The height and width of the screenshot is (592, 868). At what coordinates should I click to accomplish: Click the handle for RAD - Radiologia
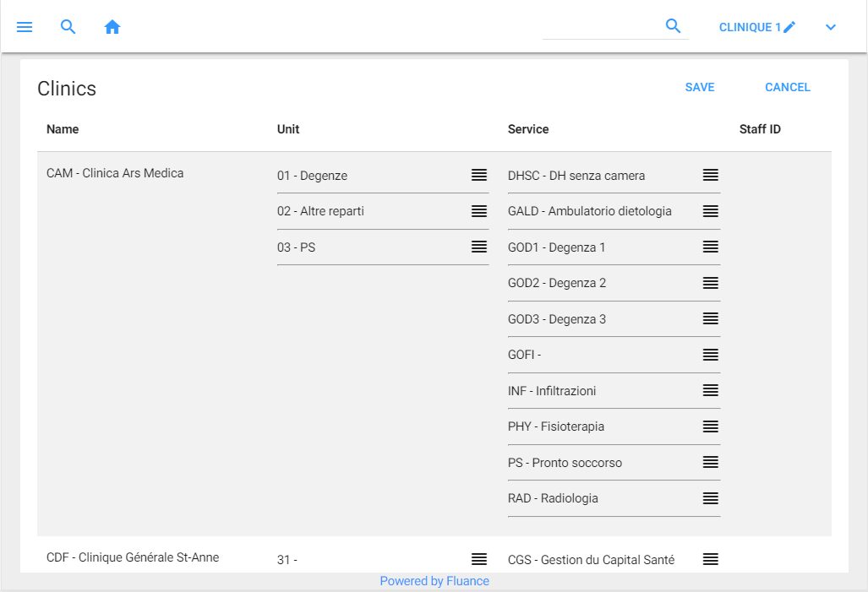coord(711,498)
